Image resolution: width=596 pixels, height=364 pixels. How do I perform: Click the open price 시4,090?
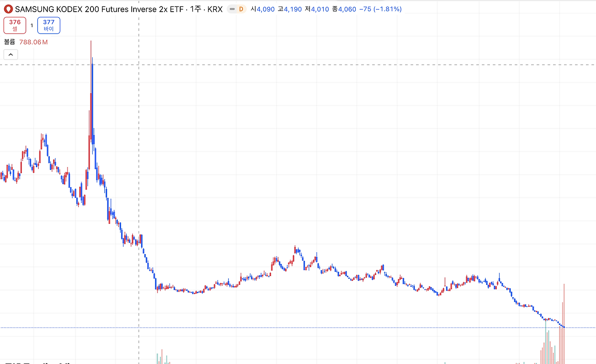coord(263,9)
